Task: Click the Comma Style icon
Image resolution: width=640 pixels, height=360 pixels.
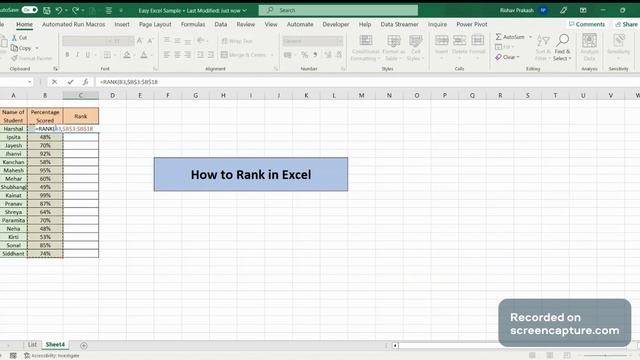Action: (315, 55)
